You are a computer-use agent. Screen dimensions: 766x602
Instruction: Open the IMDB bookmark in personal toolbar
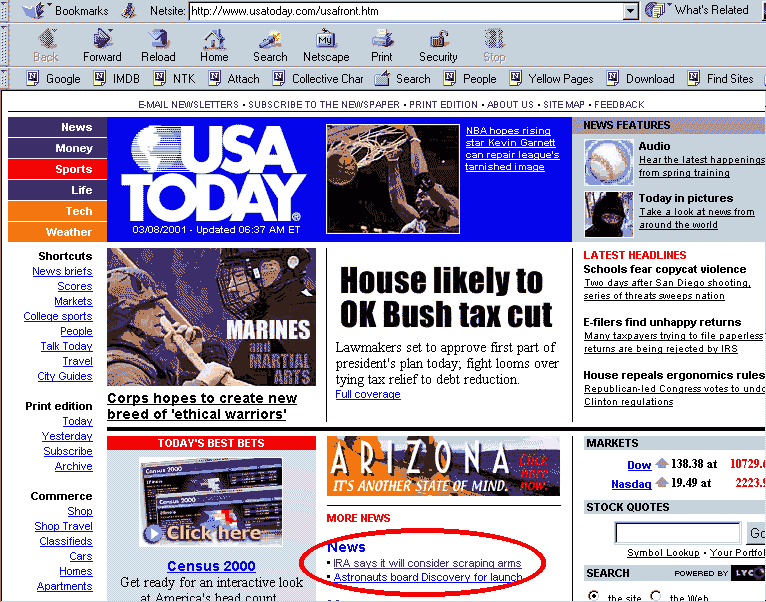pyautogui.click(x=117, y=79)
